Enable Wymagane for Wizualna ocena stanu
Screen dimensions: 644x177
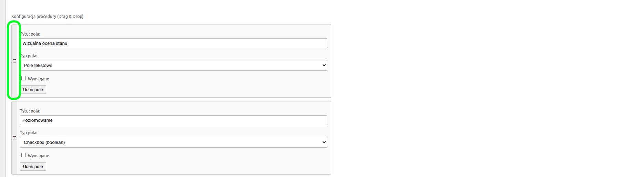click(24, 78)
